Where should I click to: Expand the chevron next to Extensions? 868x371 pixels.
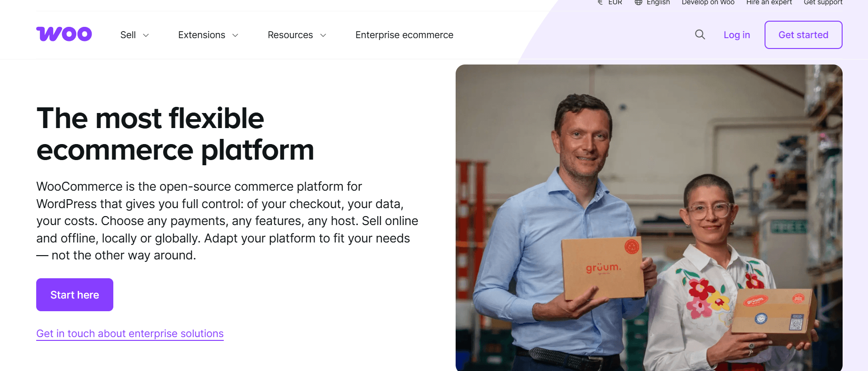(x=235, y=35)
